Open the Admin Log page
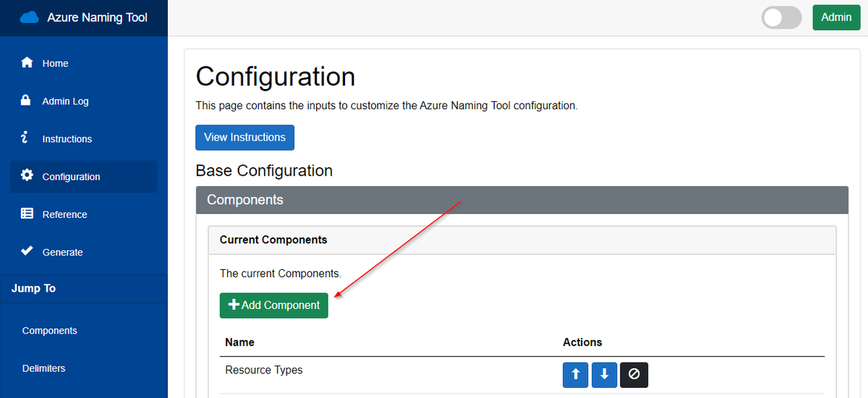 83,101
